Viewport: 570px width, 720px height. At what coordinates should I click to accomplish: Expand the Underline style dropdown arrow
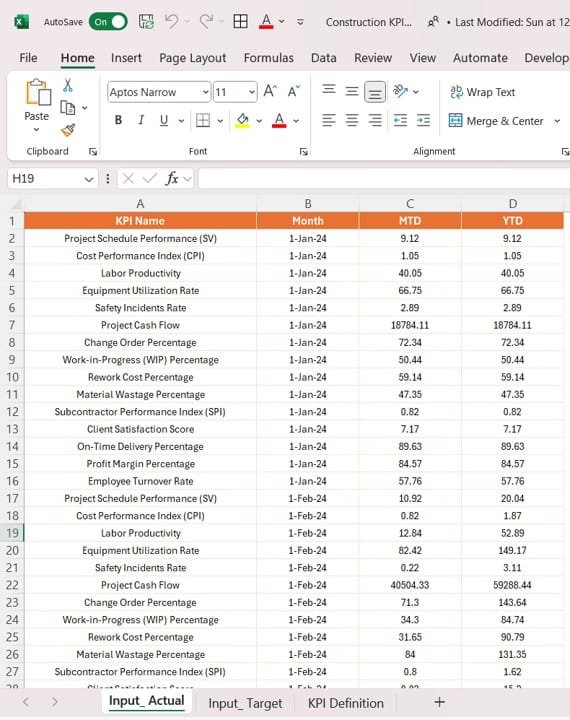[x=181, y=121]
